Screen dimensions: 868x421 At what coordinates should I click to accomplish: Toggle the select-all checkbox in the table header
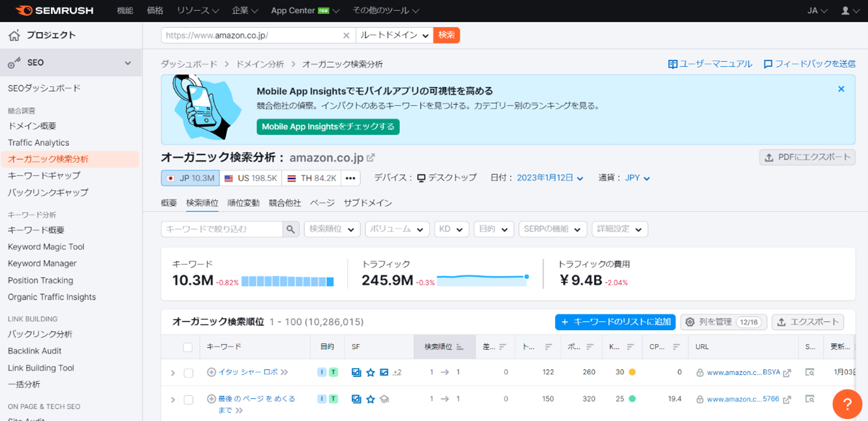click(x=188, y=347)
